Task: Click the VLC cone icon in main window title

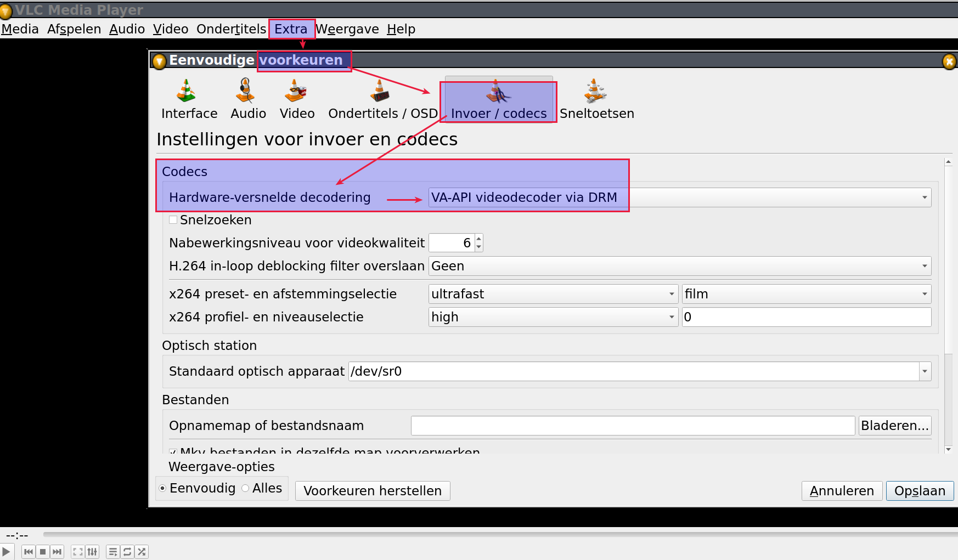Action: tap(6, 10)
